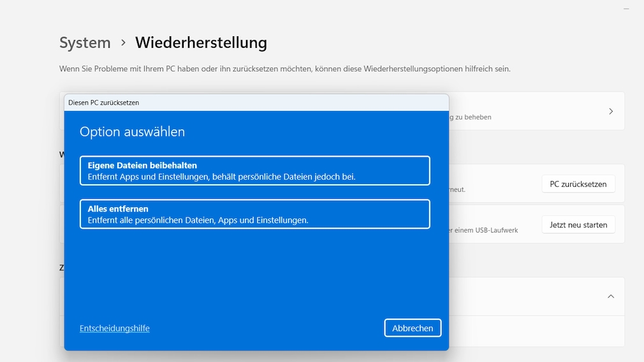
Task: Collapse the expanded section with the up chevron
Action: tap(610, 296)
